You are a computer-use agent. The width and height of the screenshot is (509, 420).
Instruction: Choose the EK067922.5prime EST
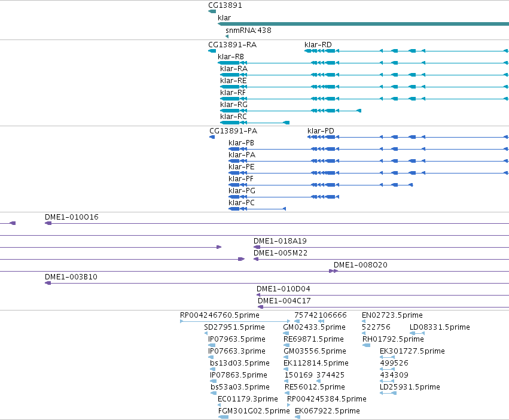[327, 411]
